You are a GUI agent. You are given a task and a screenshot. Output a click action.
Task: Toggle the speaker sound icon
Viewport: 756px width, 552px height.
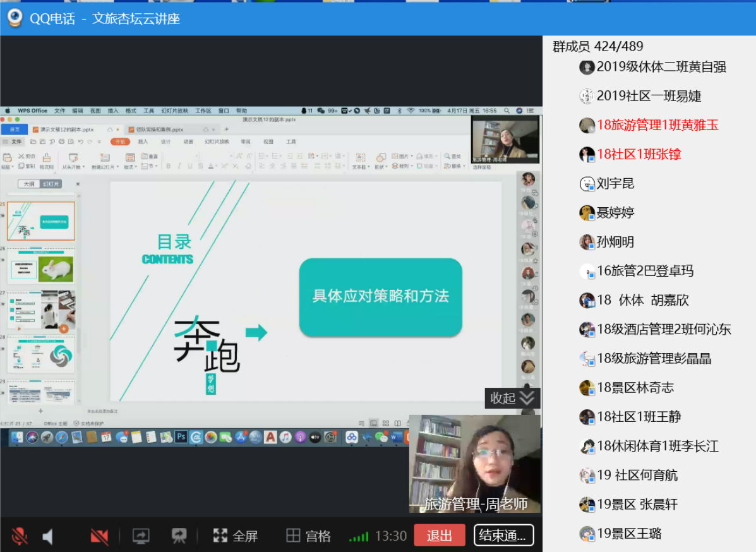pyautogui.click(x=48, y=536)
